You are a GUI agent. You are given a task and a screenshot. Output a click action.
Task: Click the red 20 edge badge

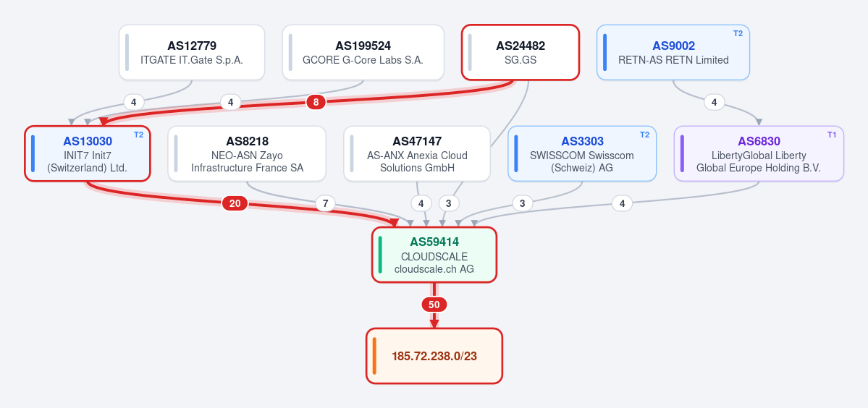(x=235, y=203)
